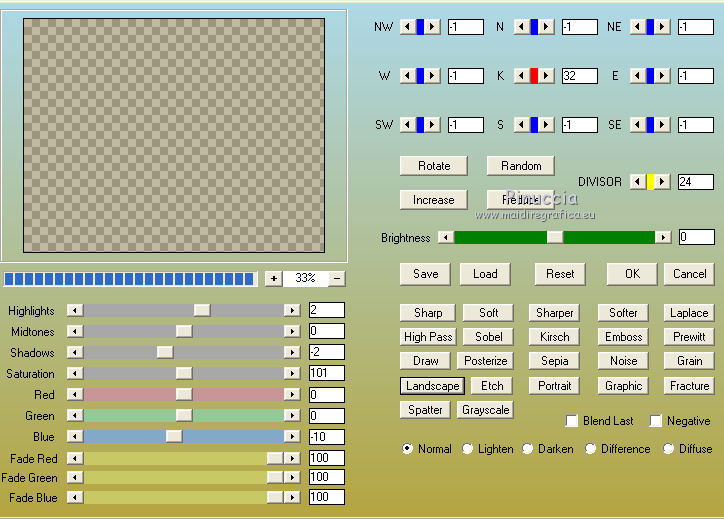
Task: Select the Difference radio button
Action: click(590, 448)
